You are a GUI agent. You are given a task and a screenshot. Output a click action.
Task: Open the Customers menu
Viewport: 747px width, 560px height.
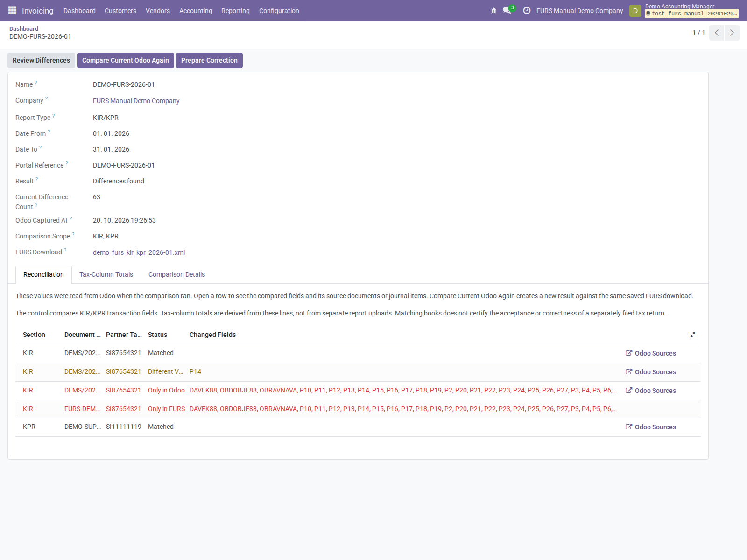coord(120,11)
